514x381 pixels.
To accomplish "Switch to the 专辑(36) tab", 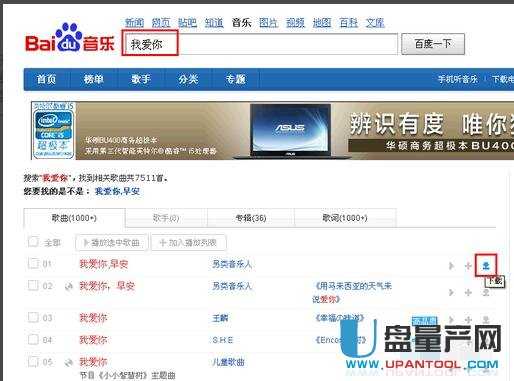I will (251, 218).
